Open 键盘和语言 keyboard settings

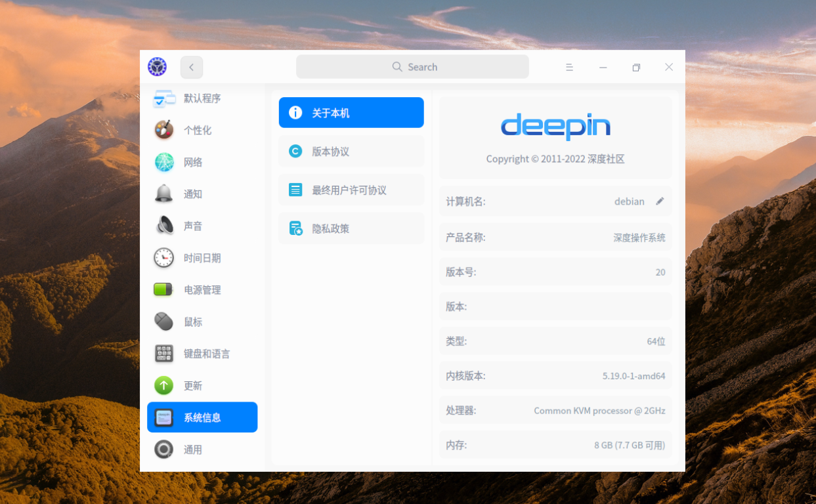point(163,354)
